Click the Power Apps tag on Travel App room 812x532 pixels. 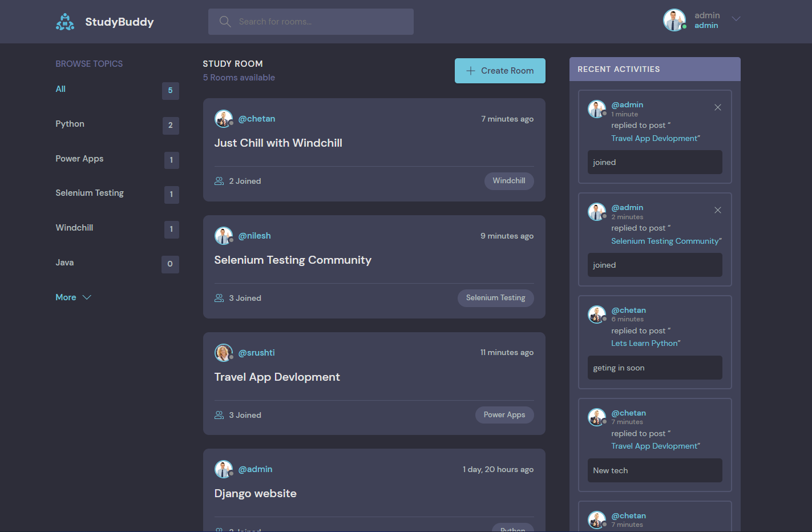tap(504, 414)
